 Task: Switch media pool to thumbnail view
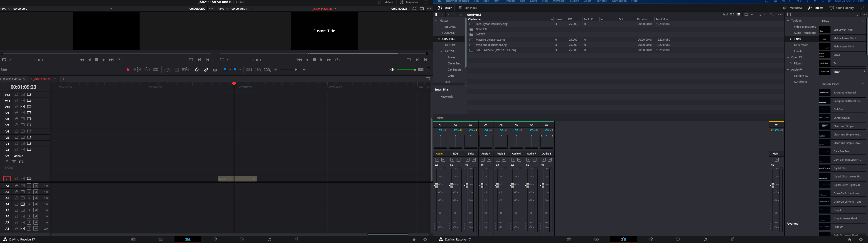732,15
